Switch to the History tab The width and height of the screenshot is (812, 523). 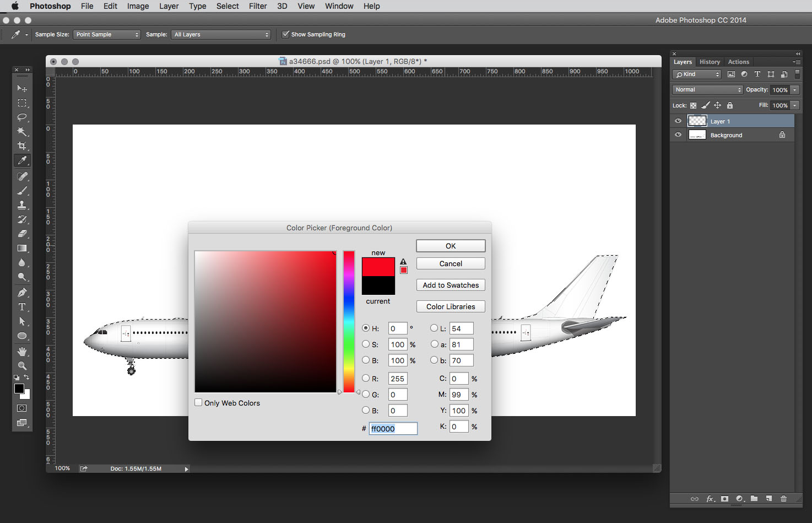(x=710, y=62)
